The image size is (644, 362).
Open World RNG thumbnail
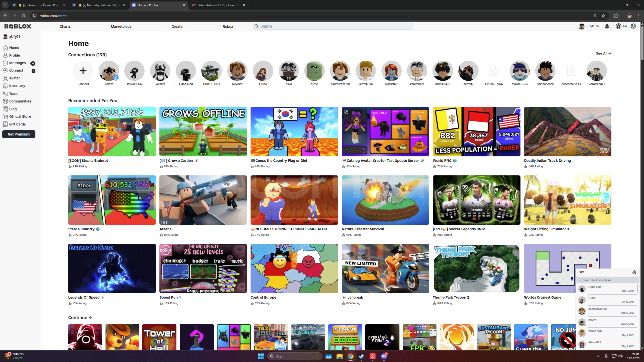(x=476, y=131)
